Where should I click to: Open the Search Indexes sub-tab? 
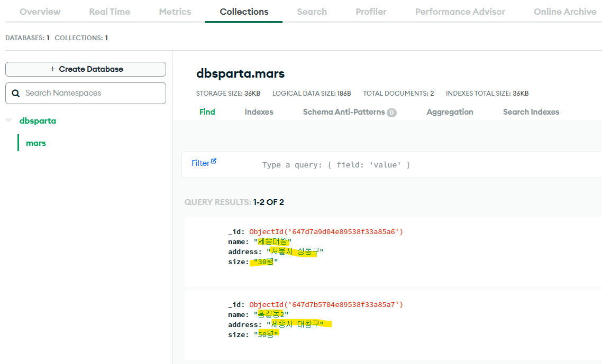pyautogui.click(x=531, y=112)
